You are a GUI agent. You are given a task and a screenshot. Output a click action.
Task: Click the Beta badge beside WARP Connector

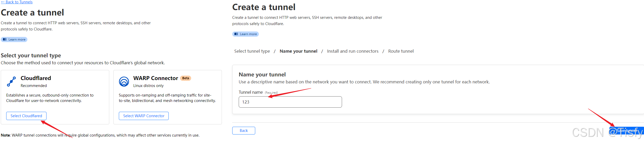pyautogui.click(x=185, y=78)
